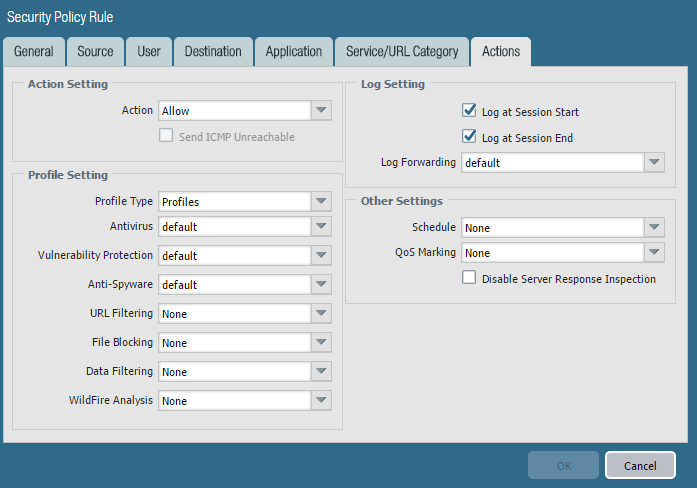Uncheck Log at Session Start
The width and height of the screenshot is (697, 488).
point(469,112)
